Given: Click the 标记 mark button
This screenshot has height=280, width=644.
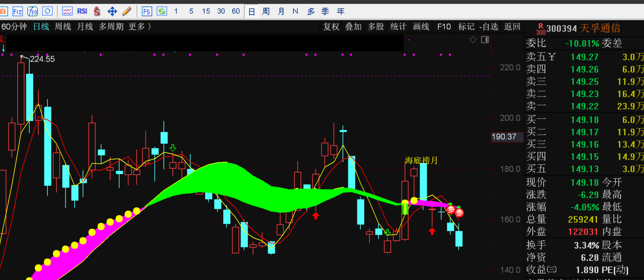Looking at the screenshot, I should [466, 27].
